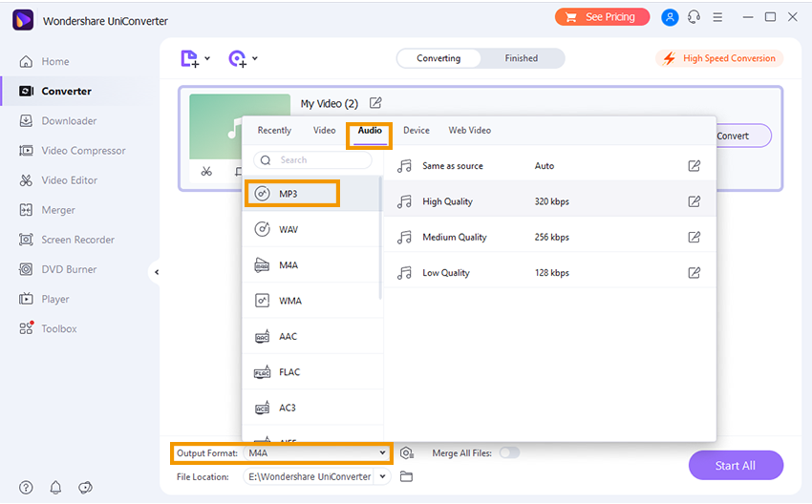
Task: Open the Screen Recorder tool
Action: click(x=66, y=241)
